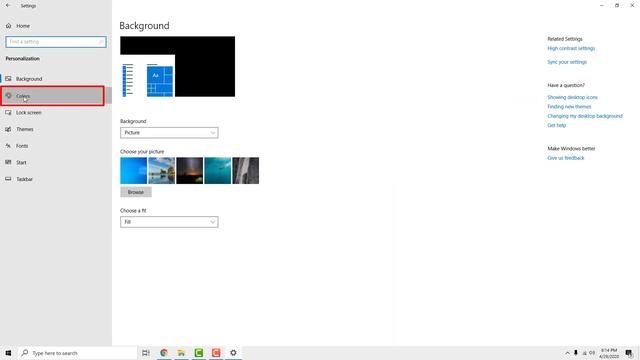Image resolution: width=640 pixels, height=360 pixels.
Task: Open Google Chrome from the taskbar
Action: [x=164, y=353]
